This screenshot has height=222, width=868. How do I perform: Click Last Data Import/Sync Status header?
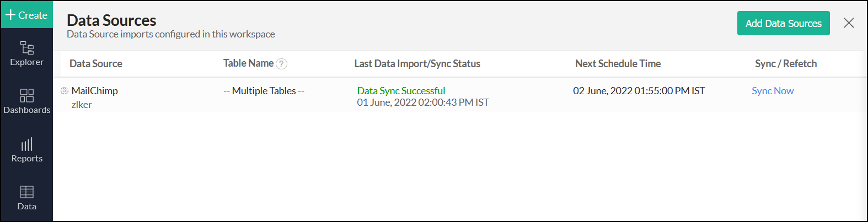click(x=417, y=64)
